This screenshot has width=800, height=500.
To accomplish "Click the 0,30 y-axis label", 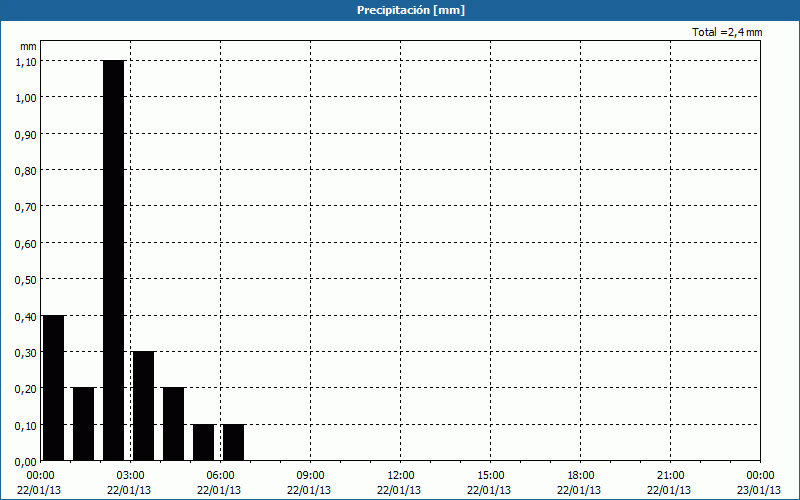I will 26,353.
